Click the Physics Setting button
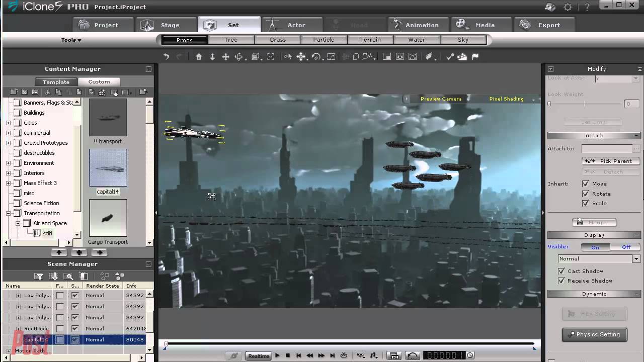The width and height of the screenshot is (644, 362). (594, 334)
